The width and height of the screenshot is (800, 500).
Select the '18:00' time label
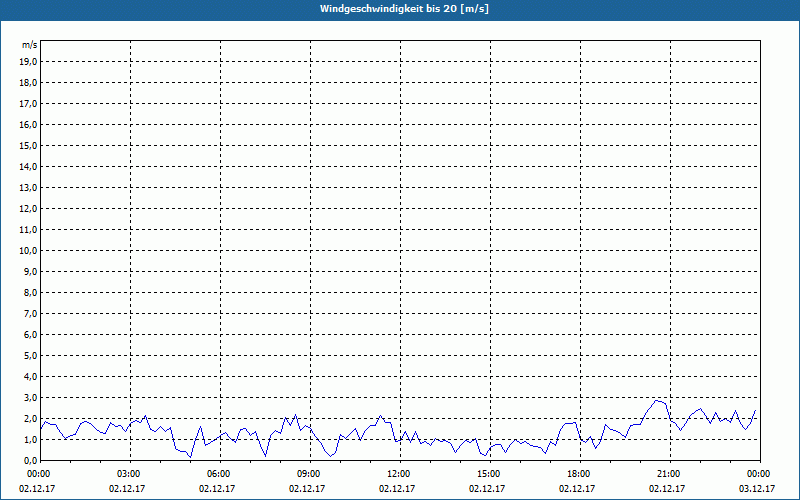click(580, 474)
